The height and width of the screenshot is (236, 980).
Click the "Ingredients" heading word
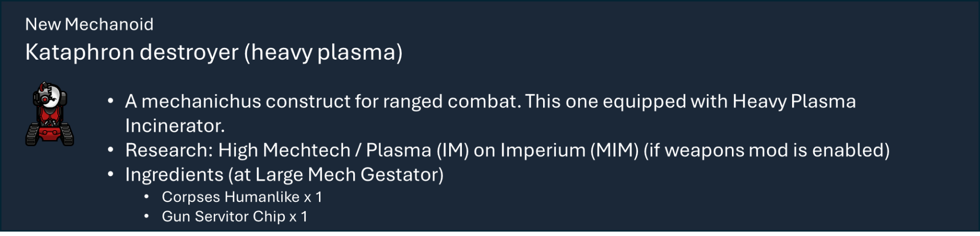click(x=174, y=175)
